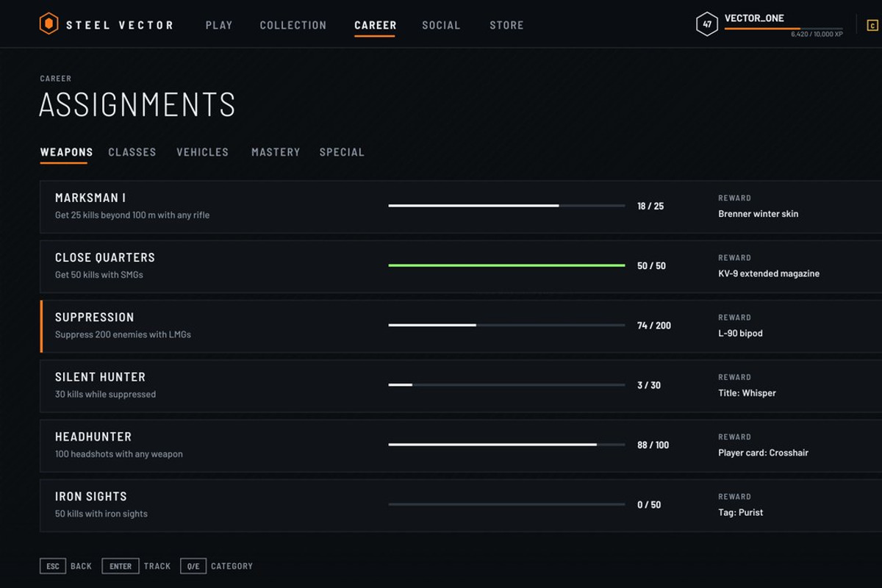Click the 'Tag: Purist' reward
The height and width of the screenshot is (588, 882).
pyautogui.click(x=740, y=512)
